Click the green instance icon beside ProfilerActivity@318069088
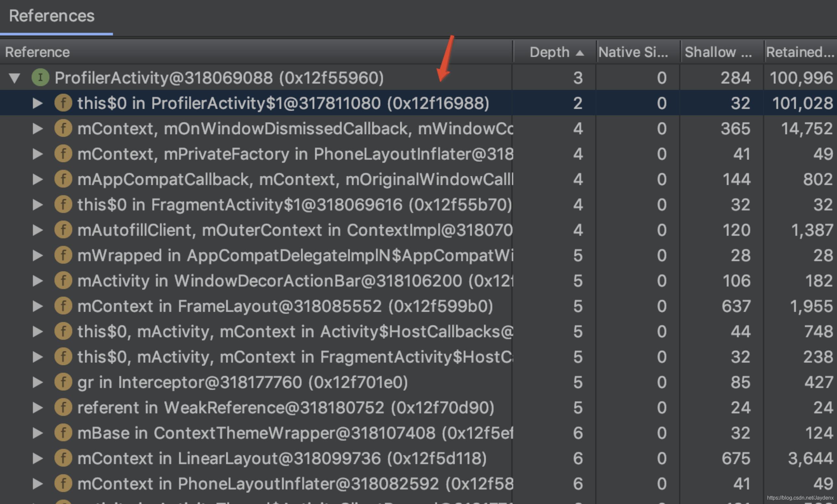Image resolution: width=837 pixels, height=504 pixels. tap(40, 77)
